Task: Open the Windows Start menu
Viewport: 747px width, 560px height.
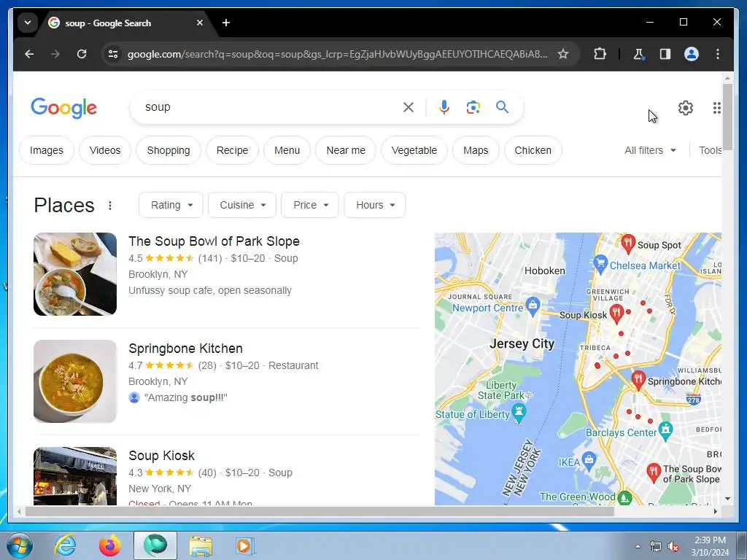Action: (x=19, y=545)
